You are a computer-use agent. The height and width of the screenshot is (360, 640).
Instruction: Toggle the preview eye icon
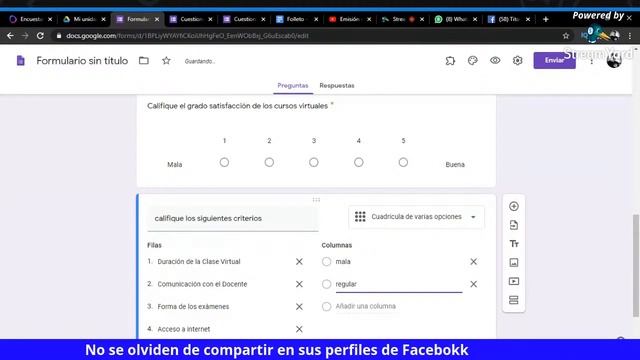(495, 61)
